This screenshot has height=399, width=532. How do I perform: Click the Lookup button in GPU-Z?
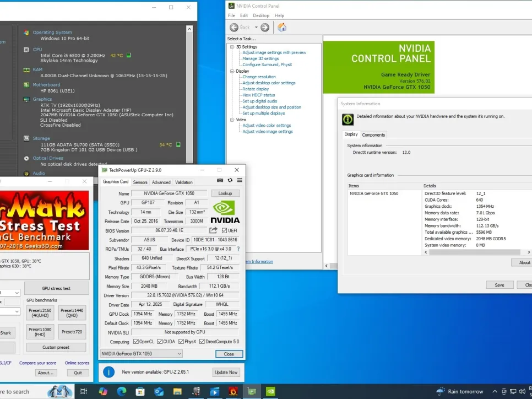tap(225, 193)
